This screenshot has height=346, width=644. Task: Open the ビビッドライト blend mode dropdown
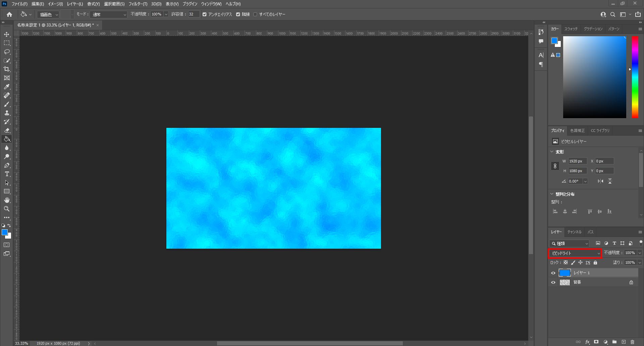tap(575, 253)
